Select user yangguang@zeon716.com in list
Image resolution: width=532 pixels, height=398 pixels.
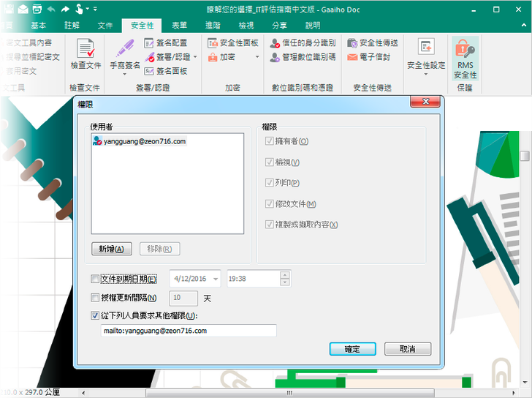point(140,141)
